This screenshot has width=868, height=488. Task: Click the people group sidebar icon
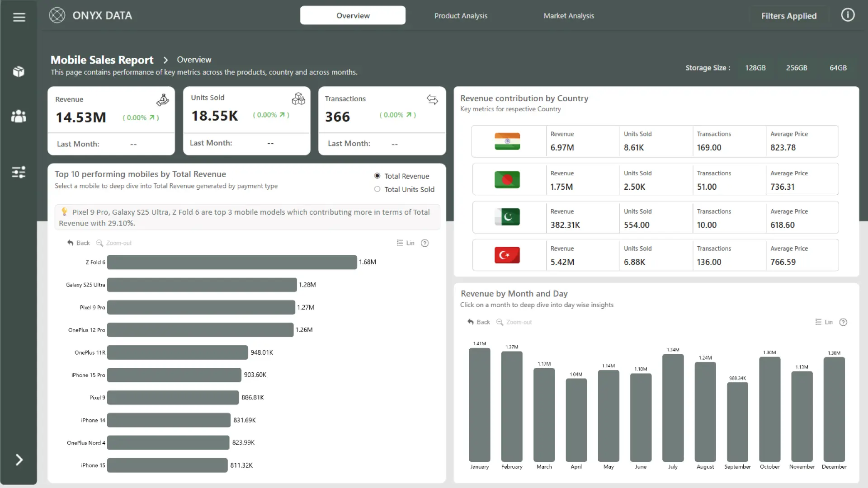tap(19, 116)
